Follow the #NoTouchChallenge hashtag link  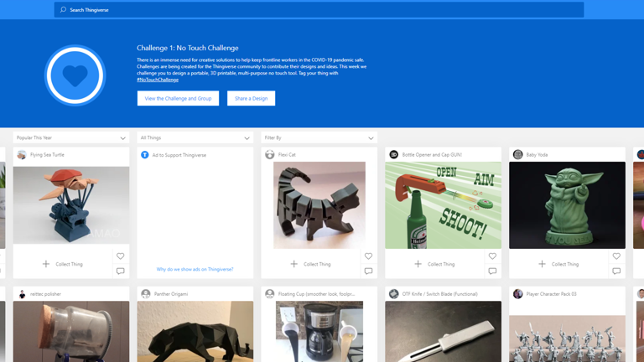[x=158, y=80]
